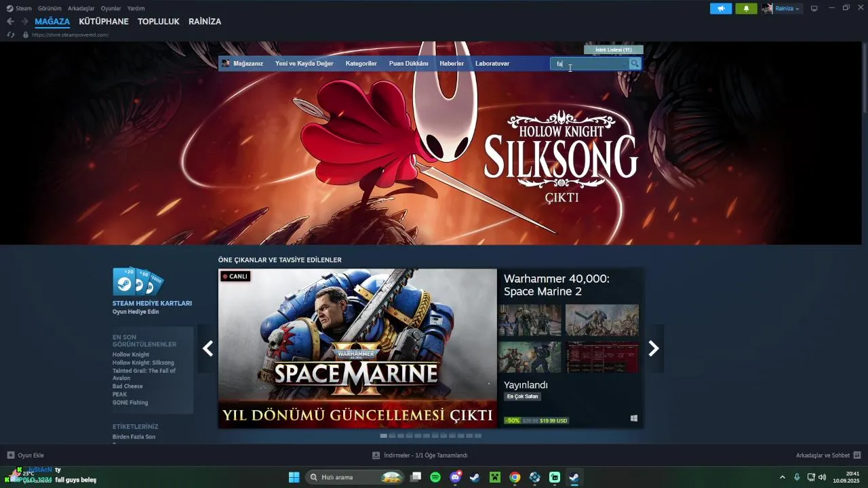Screen dimensions: 868x488
Task: Open recently viewed Hollow Knight link
Action: (131, 354)
